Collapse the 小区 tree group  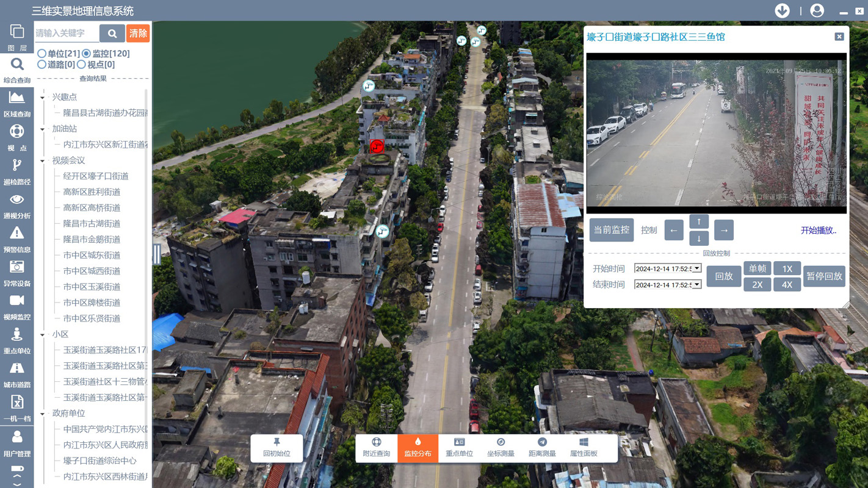pyautogui.click(x=43, y=335)
